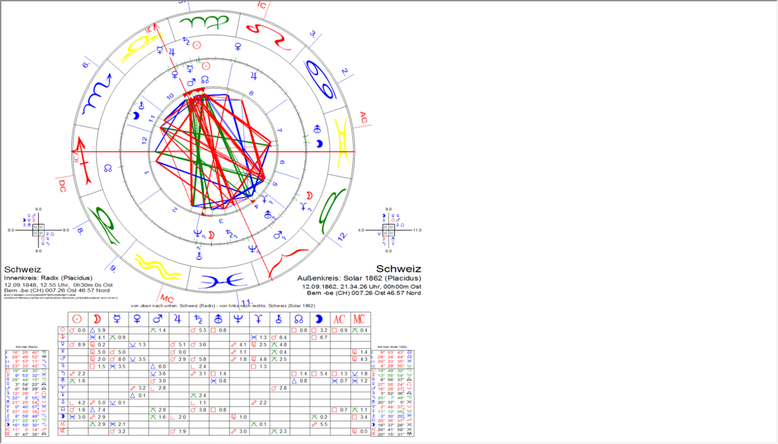The width and height of the screenshot is (778, 444).
Task: Click the aspect cell showing 6.0
Action: pyautogui.click(x=158, y=366)
